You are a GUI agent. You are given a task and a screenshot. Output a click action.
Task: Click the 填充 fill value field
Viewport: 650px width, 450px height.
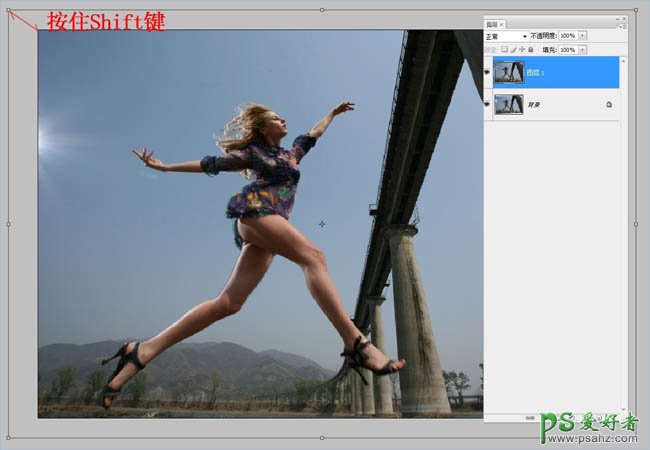tap(567, 49)
